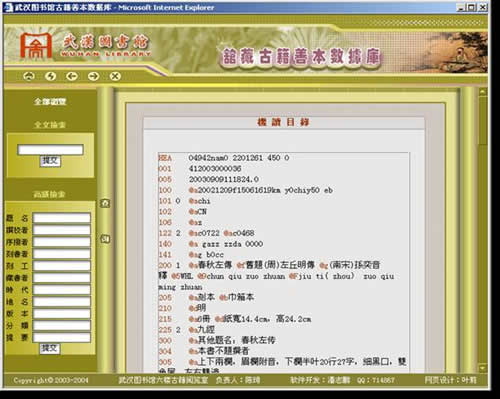Click the pinyin text chun qiu zuo zhuan
This screenshot has height=399, width=500.
click(x=246, y=276)
